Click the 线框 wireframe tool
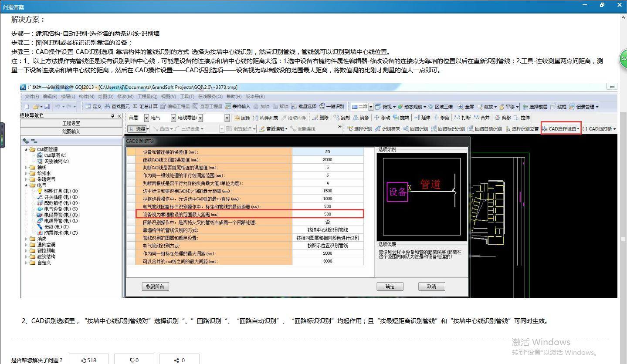Viewport: 627px width, 364px height. (559, 107)
